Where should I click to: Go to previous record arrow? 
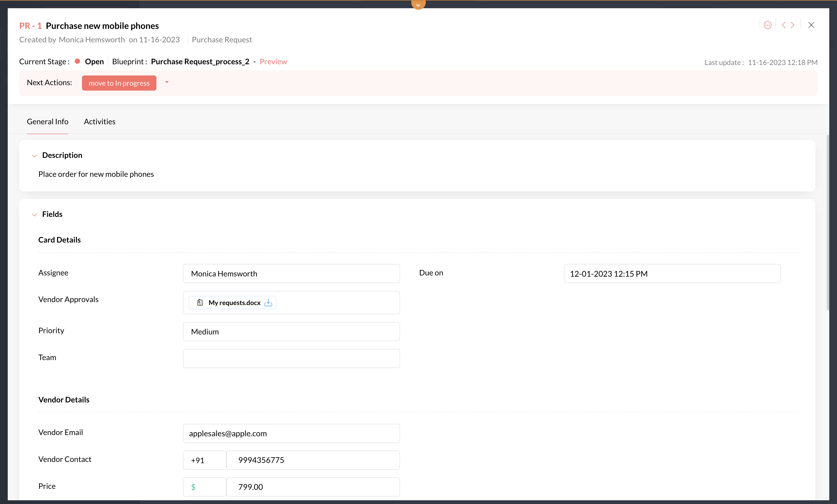pyautogui.click(x=784, y=25)
